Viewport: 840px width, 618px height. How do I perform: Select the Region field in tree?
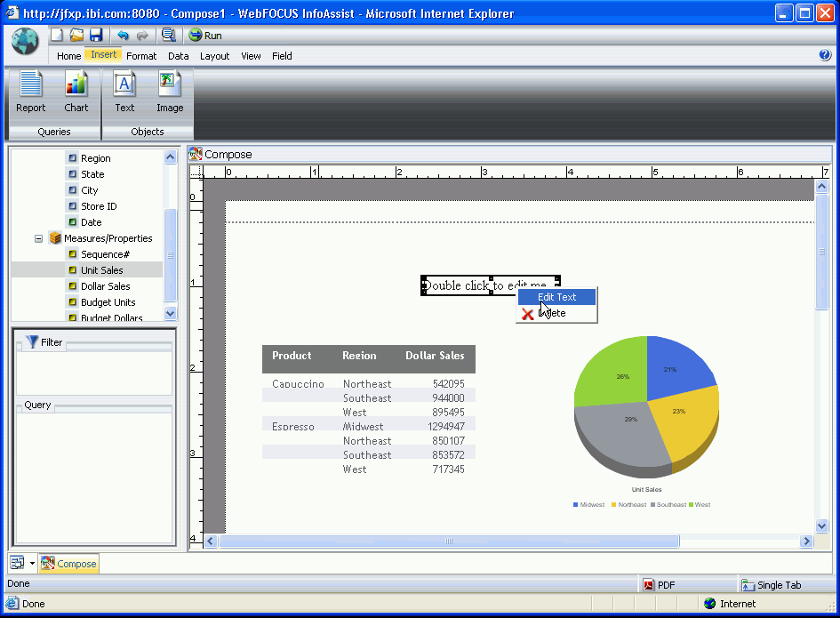tap(95, 158)
